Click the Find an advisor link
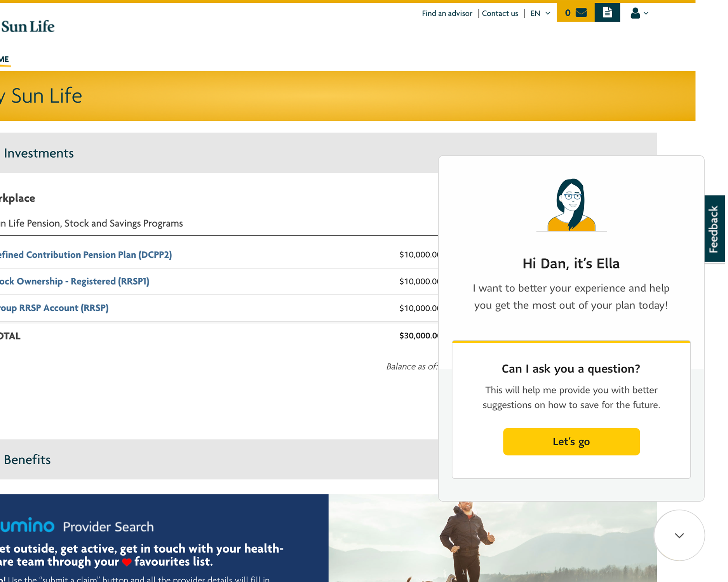 (447, 13)
